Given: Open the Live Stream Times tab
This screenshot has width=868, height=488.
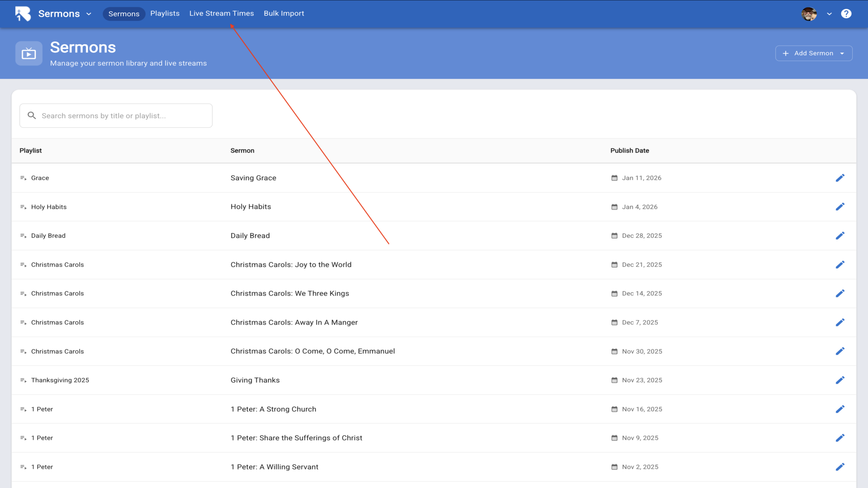Looking at the screenshot, I should coord(222,14).
